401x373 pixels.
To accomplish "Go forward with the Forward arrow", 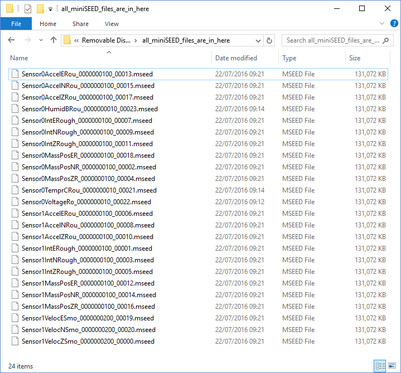I will click(28, 40).
